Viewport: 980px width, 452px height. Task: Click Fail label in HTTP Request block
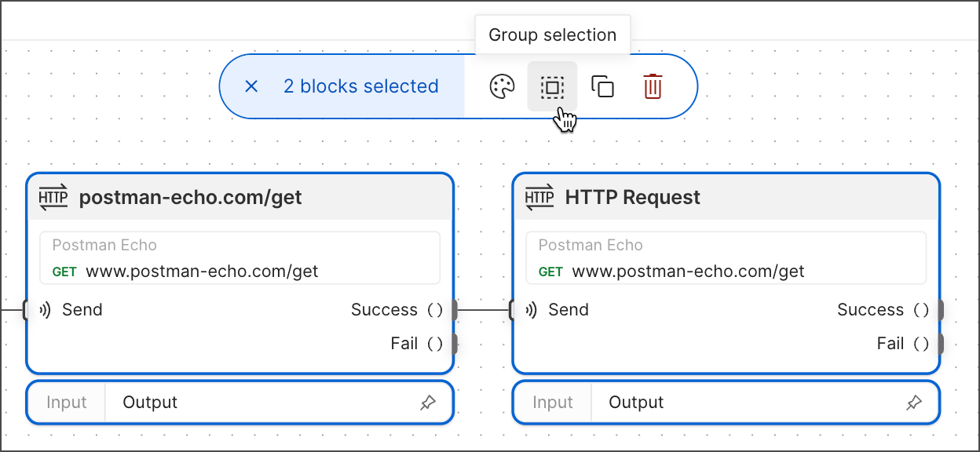tap(890, 344)
